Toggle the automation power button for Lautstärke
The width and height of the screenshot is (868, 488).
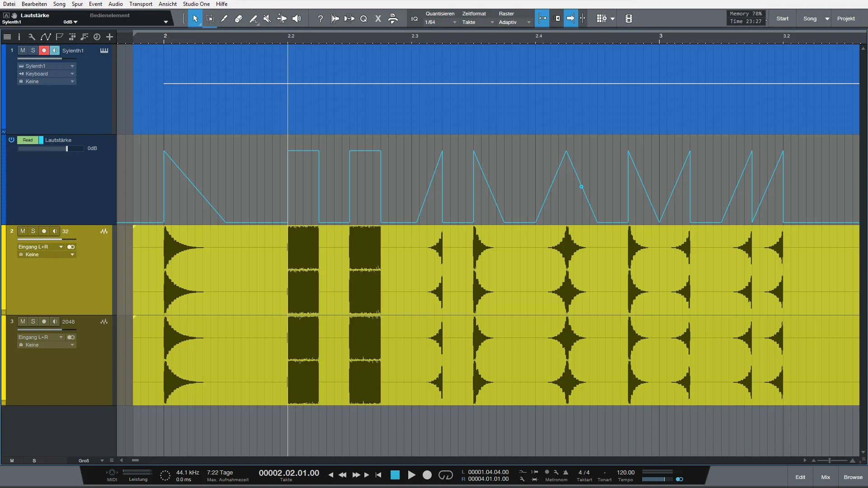11,140
